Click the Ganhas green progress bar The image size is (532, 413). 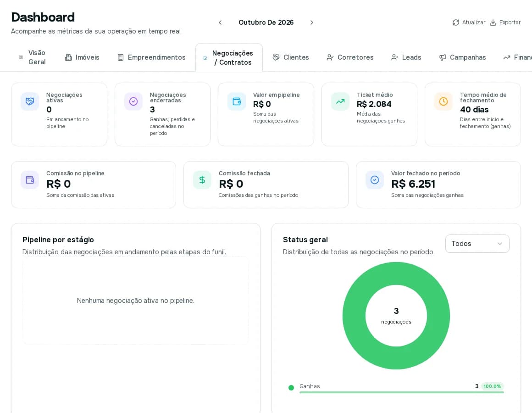401,392
